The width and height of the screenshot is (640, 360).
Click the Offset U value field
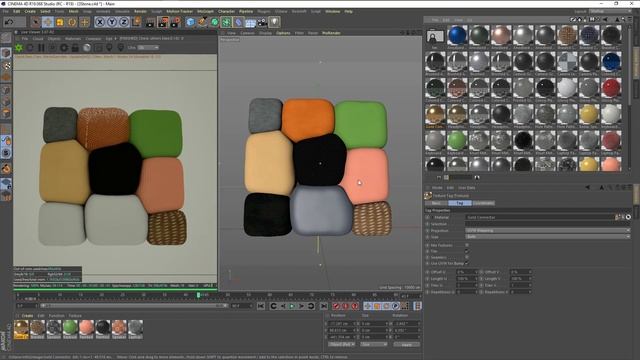tap(466, 272)
